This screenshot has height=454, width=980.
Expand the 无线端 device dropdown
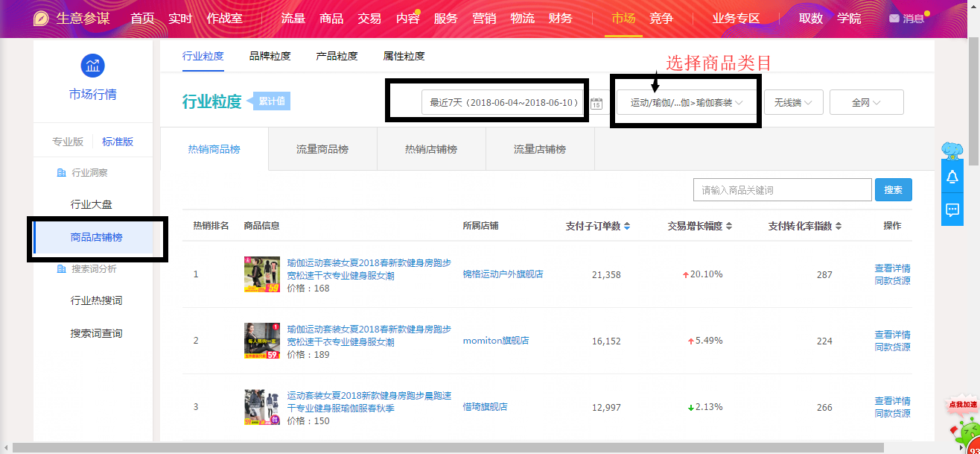[793, 103]
